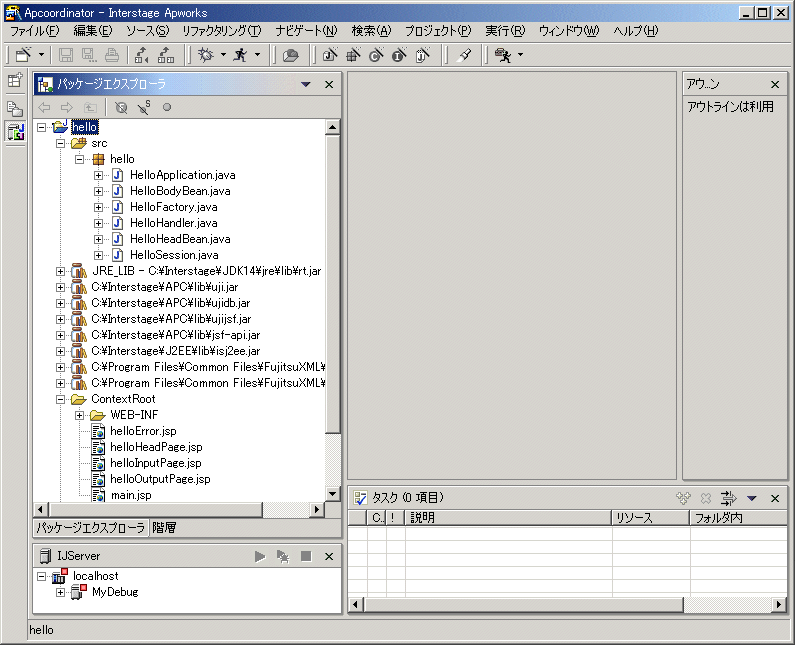The image size is (795, 645).
Task: Click the New Java Class icon
Action: click(376, 54)
